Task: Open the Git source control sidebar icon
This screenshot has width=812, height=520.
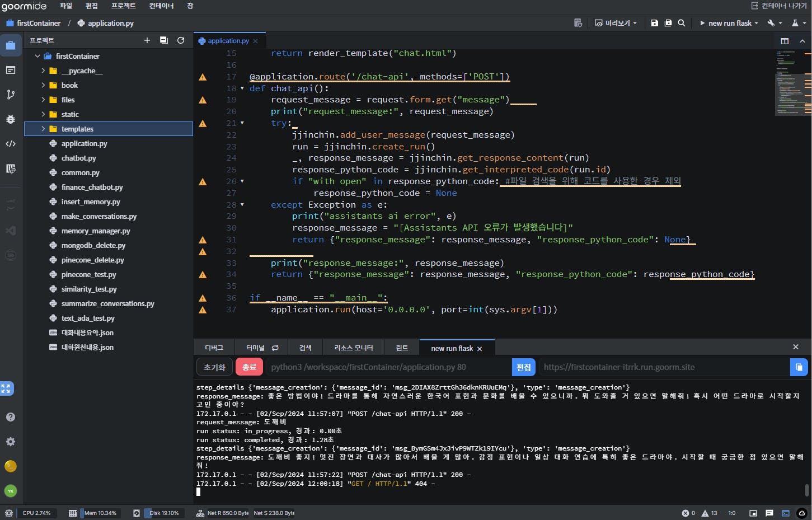Action: [x=11, y=95]
